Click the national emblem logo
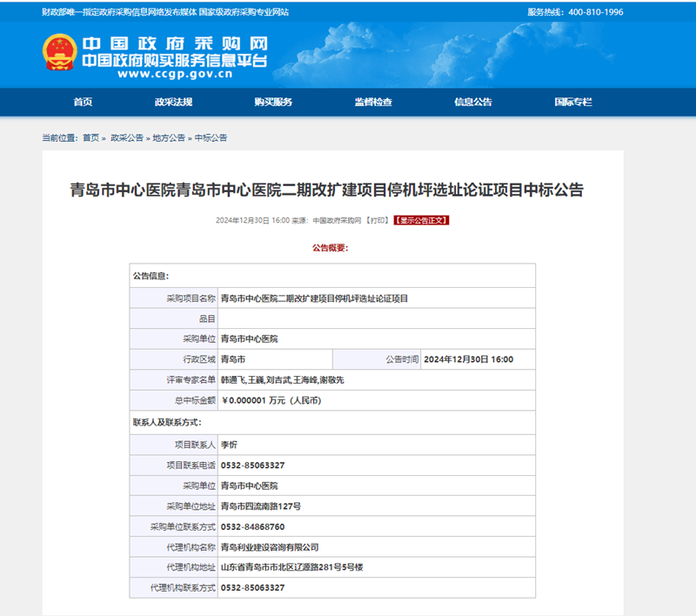 (x=59, y=52)
